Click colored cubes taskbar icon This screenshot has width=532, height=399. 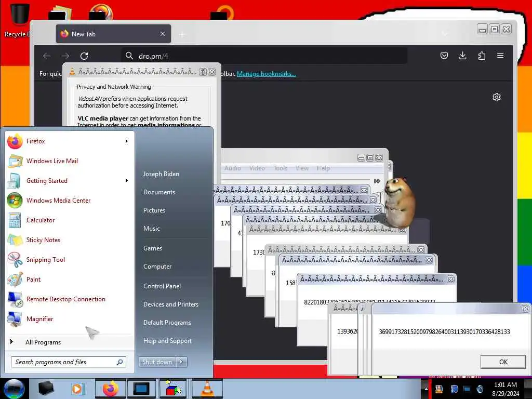pos(174,389)
